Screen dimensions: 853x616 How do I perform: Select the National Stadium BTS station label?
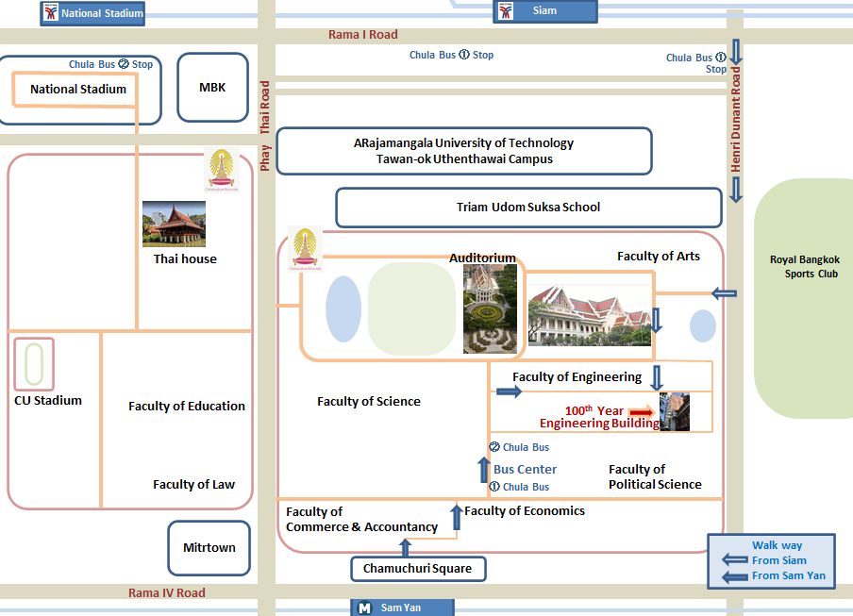coord(92,13)
